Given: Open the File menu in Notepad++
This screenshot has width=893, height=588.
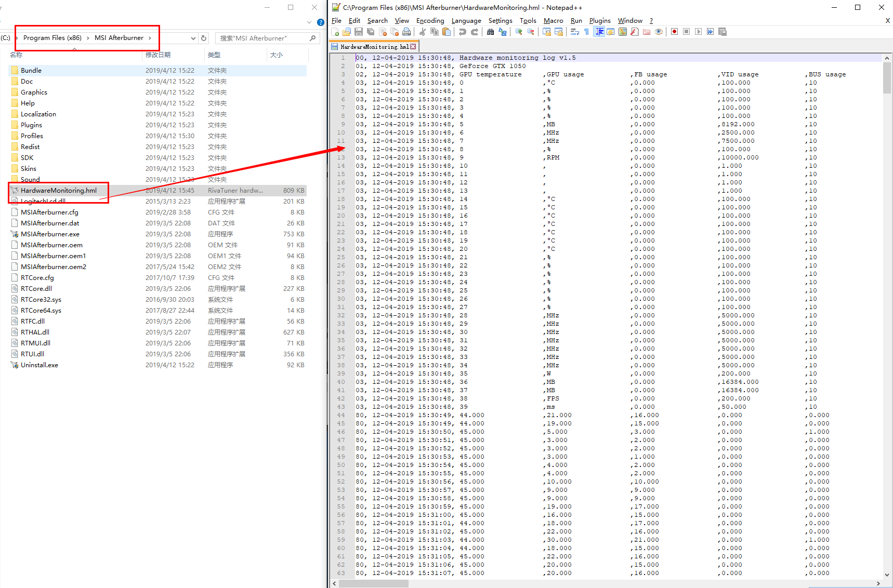Looking at the screenshot, I should point(336,21).
